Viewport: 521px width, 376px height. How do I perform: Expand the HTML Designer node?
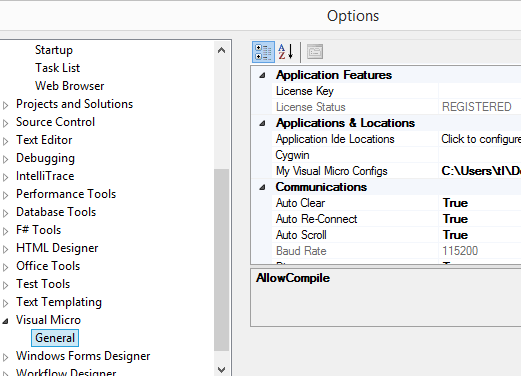pos(5,249)
